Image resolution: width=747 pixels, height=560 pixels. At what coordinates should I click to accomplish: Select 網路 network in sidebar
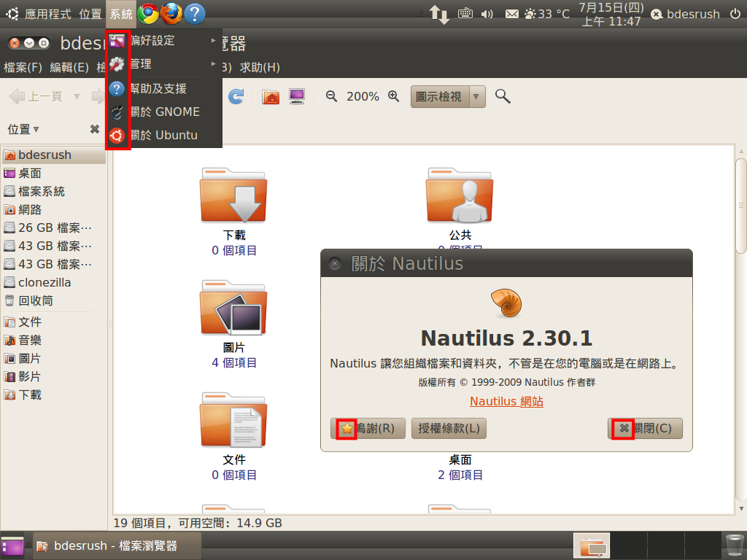coord(53,209)
